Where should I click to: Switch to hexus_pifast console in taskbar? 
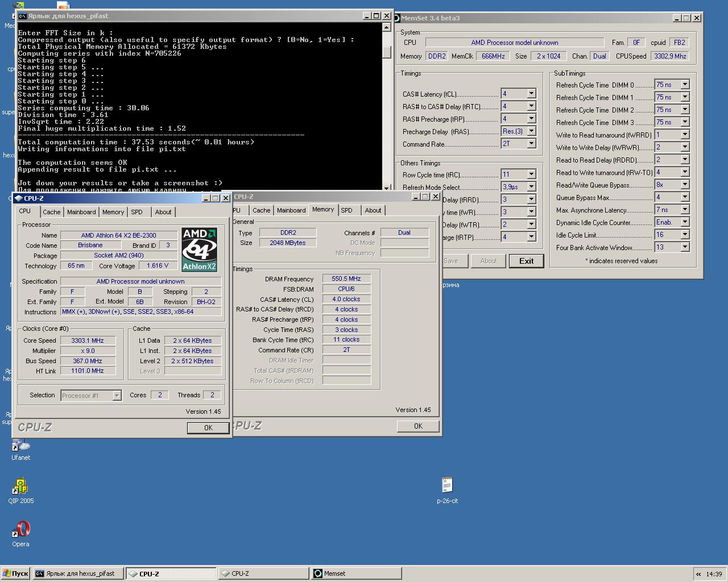(78, 573)
